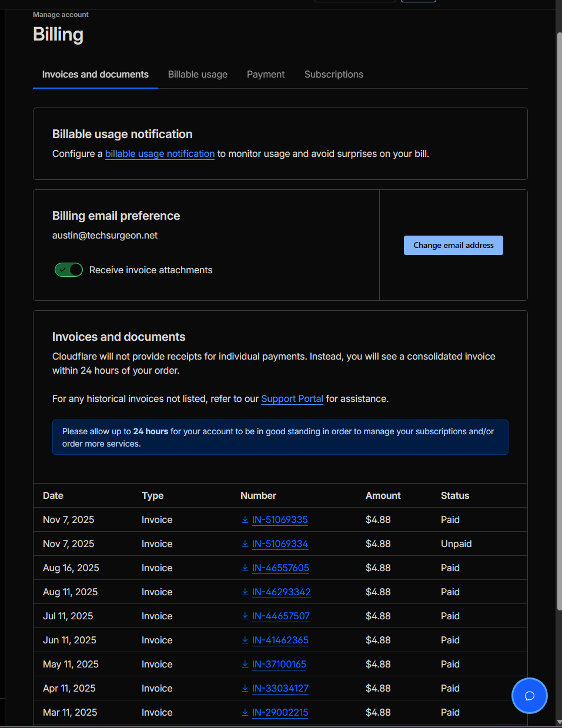Click download icon for invoice IN-51069335
The width and height of the screenshot is (562, 728).
(245, 519)
